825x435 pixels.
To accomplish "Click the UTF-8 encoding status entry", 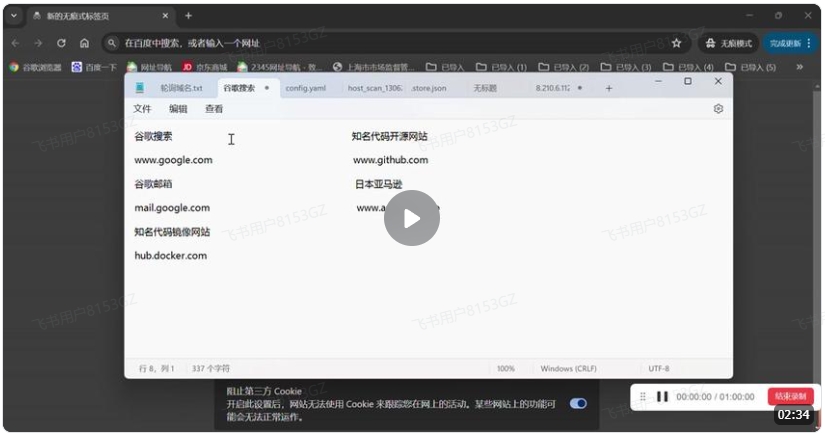I will (x=659, y=369).
